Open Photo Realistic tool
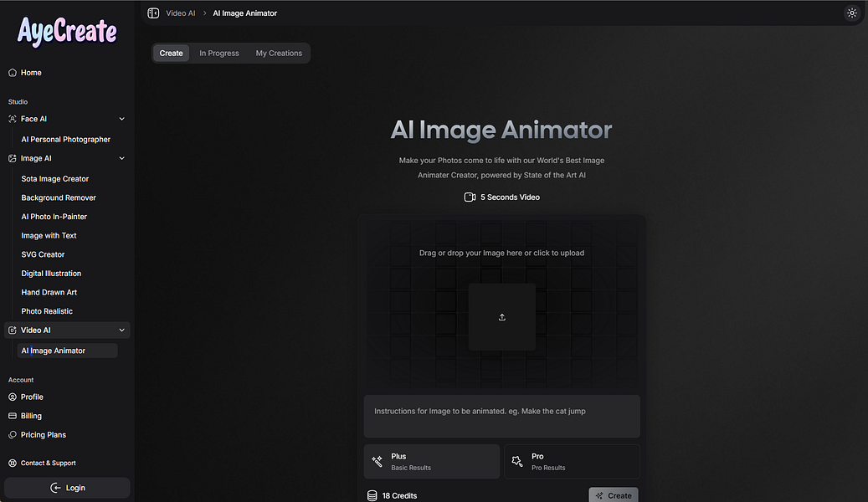This screenshot has width=868, height=502. pyautogui.click(x=47, y=311)
